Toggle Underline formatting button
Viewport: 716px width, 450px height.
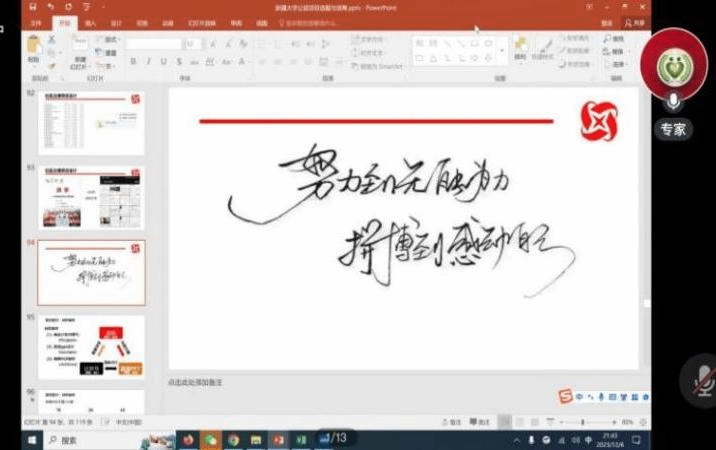pyautogui.click(x=161, y=62)
